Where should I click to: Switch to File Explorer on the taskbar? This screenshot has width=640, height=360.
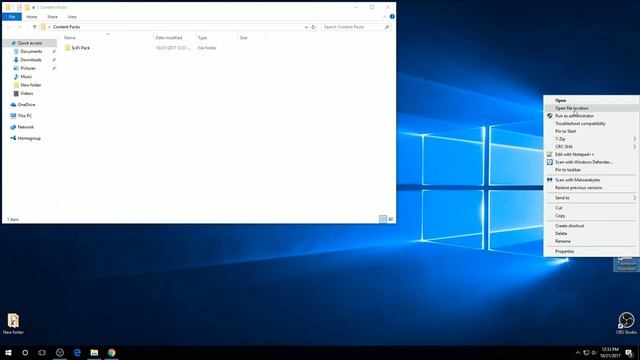[94, 353]
